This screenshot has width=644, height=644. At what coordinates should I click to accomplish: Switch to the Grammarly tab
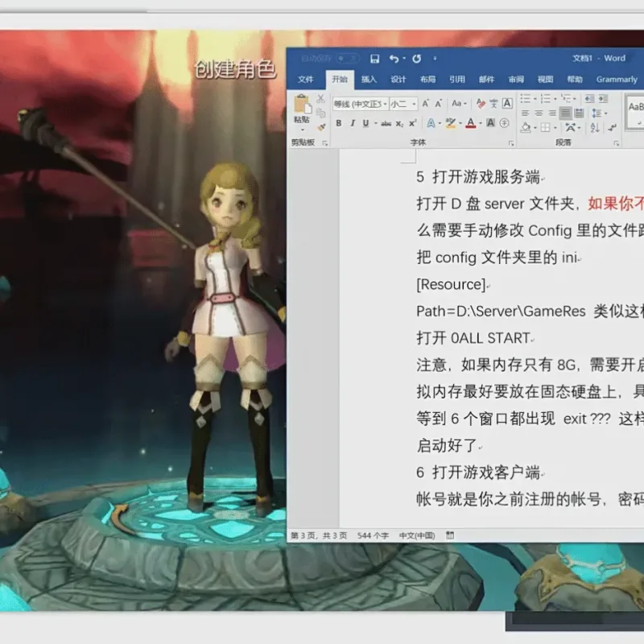point(617,79)
